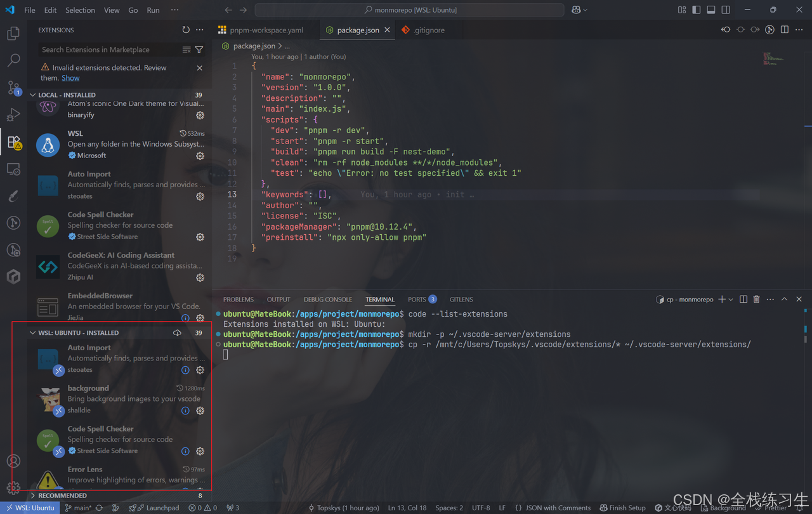This screenshot has width=812, height=514.
Task: Open the Source Control view
Action: point(13,88)
